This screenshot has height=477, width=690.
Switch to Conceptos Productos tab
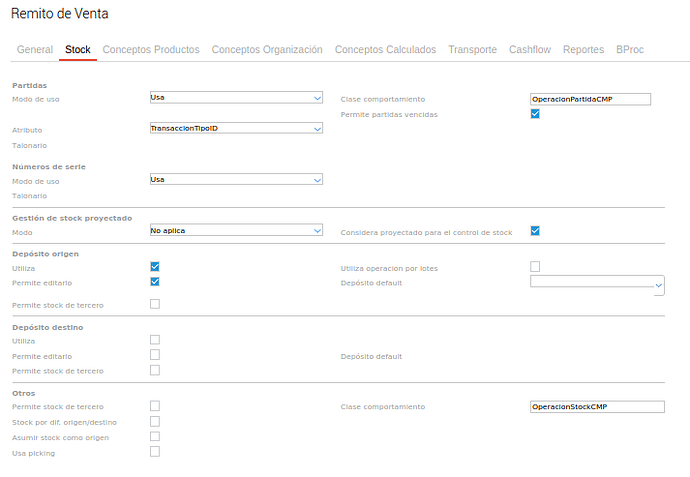click(x=151, y=49)
